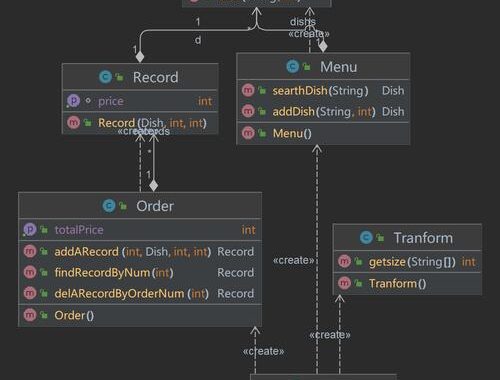Click the class icon beside Tranform
This screenshot has width=500, height=380.
pos(366,238)
